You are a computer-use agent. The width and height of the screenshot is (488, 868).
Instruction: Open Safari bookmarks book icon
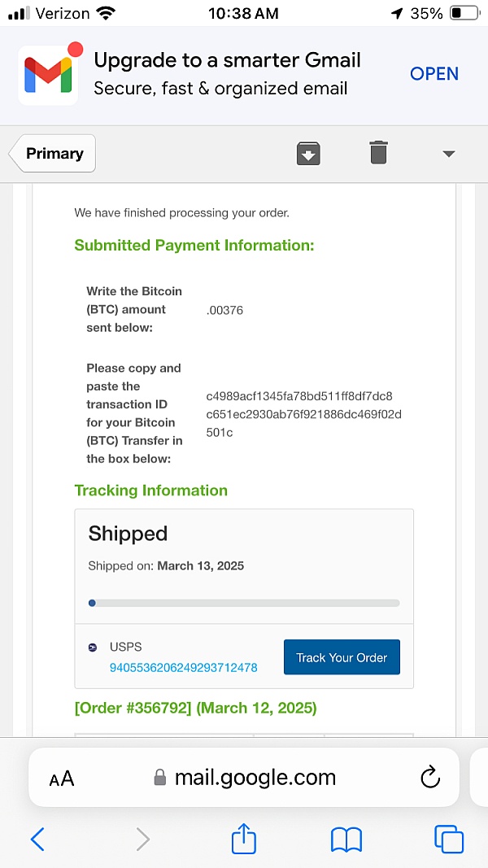point(346,839)
